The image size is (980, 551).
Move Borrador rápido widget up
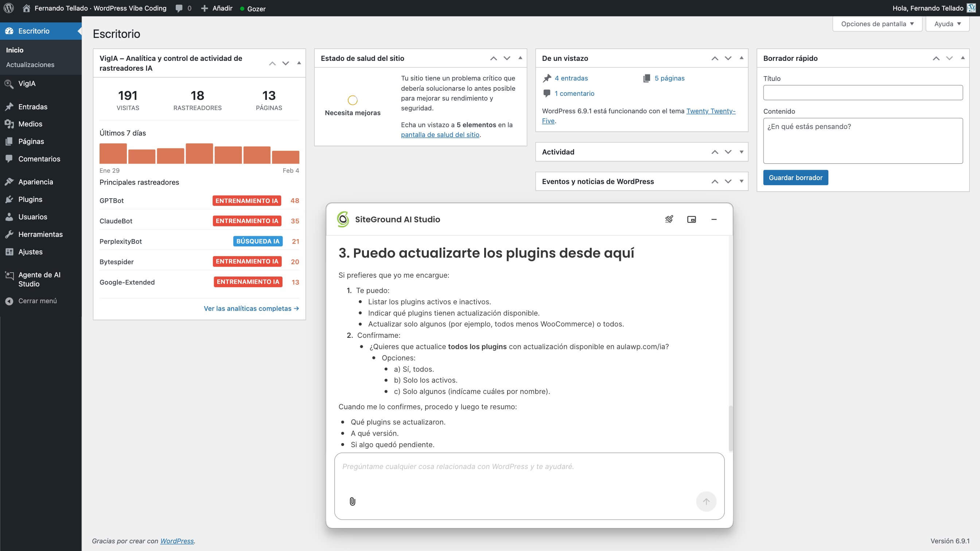click(936, 58)
